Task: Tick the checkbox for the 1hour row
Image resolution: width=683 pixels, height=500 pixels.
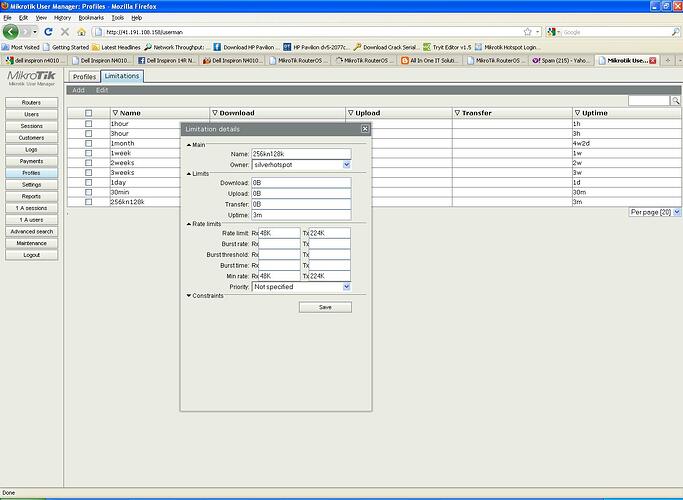Action: click(89, 123)
